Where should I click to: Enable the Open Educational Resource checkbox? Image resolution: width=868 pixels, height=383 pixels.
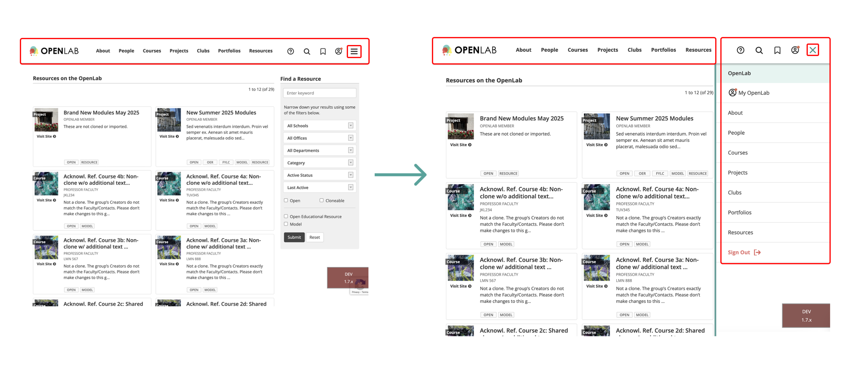tap(286, 216)
